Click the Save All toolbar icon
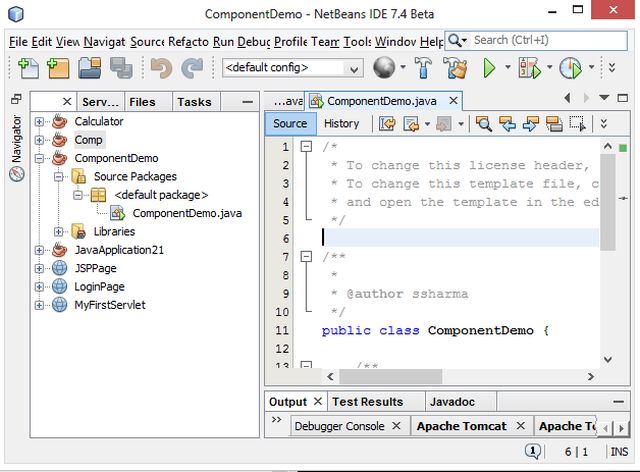The height and width of the screenshot is (472, 640). 121,68
